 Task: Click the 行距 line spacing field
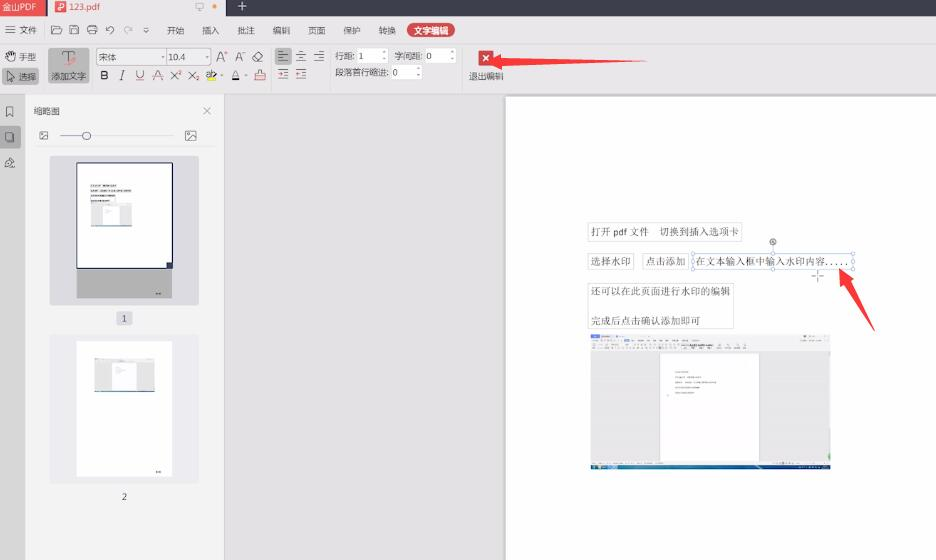pos(368,56)
